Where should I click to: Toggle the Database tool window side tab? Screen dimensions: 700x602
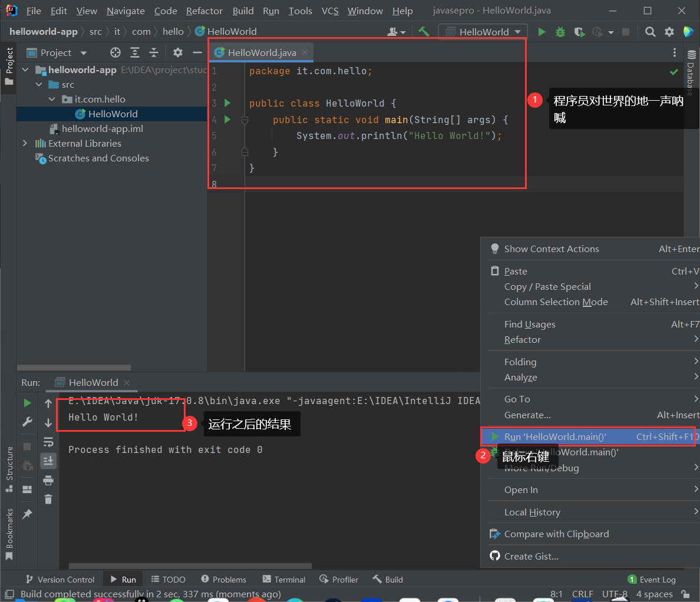(x=691, y=72)
